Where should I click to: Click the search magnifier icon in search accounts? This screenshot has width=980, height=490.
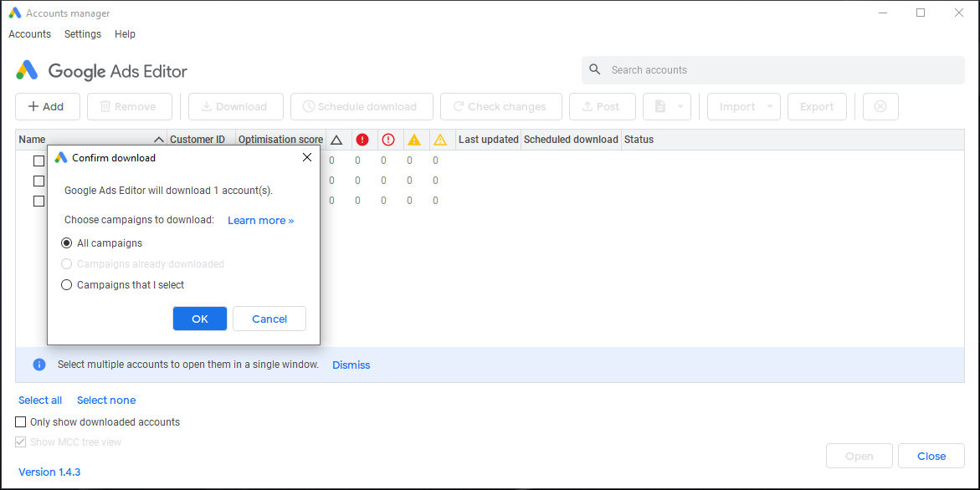pyautogui.click(x=594, y=69)
